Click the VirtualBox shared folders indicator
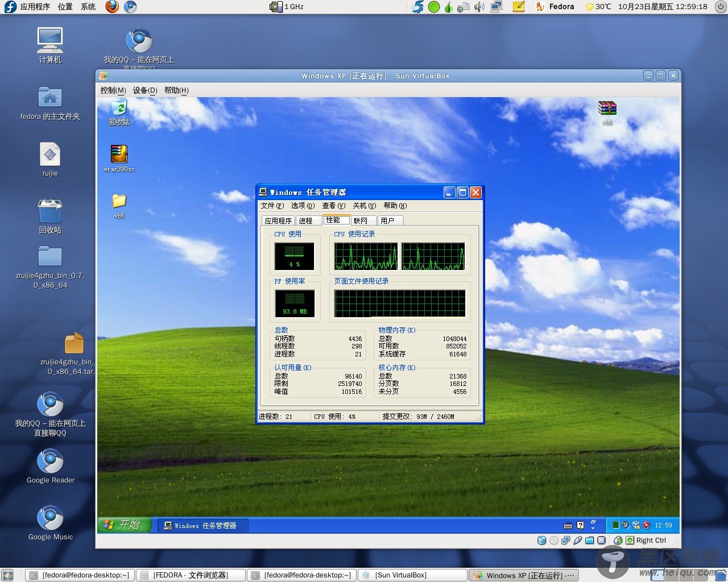728x582 pixels. coord(590,541)
